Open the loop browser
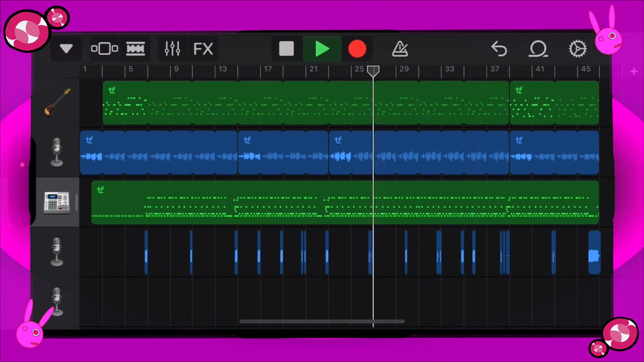 (x=537, y=49)
